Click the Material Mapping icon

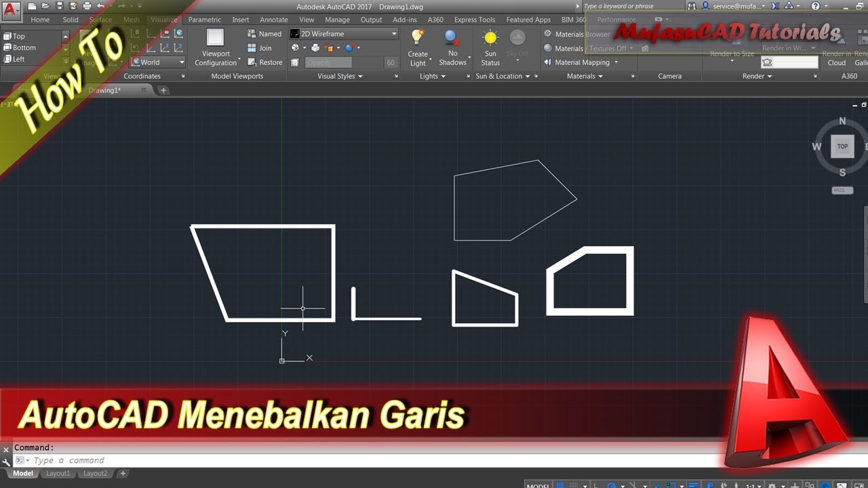click(548, 62)
